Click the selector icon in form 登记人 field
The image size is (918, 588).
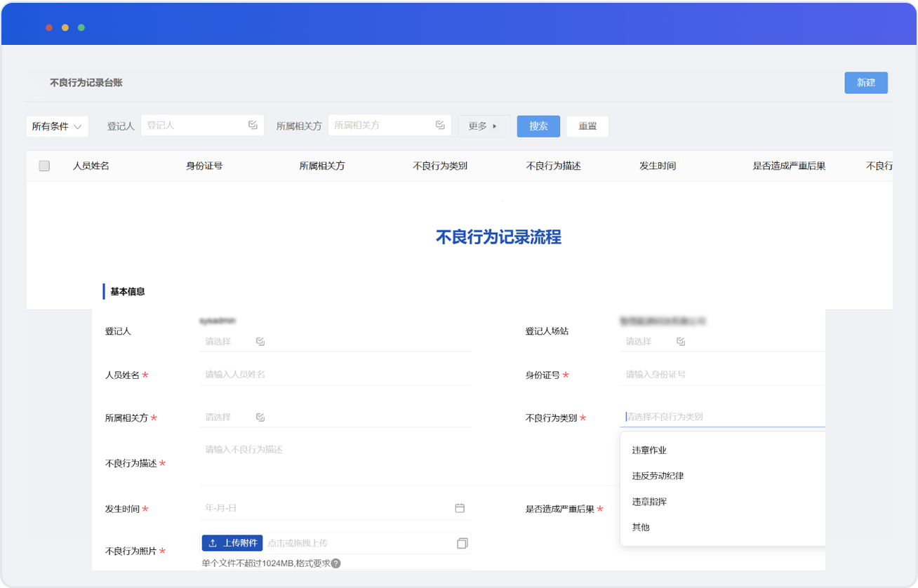click(x=260, y=342)
